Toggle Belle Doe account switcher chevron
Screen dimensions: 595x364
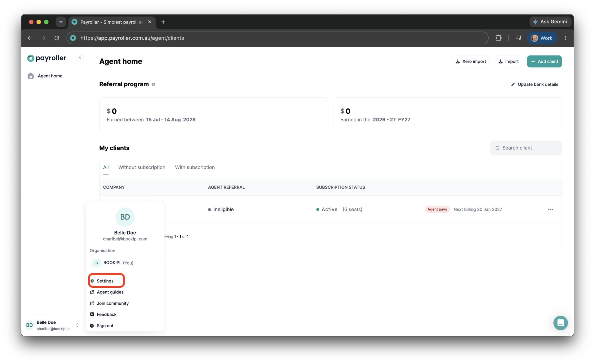77,325
